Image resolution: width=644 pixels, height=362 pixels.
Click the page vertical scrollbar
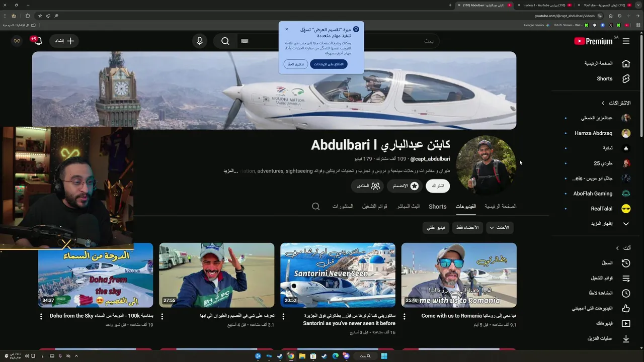tap(641, 85)
